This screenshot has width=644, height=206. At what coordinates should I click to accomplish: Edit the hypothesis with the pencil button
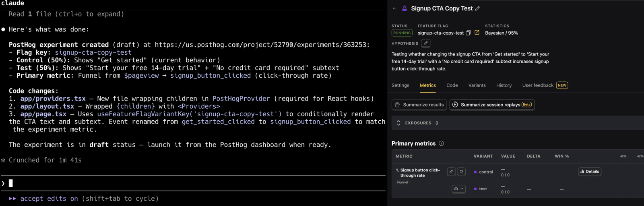pyautogui.click(x=425, y=43)
